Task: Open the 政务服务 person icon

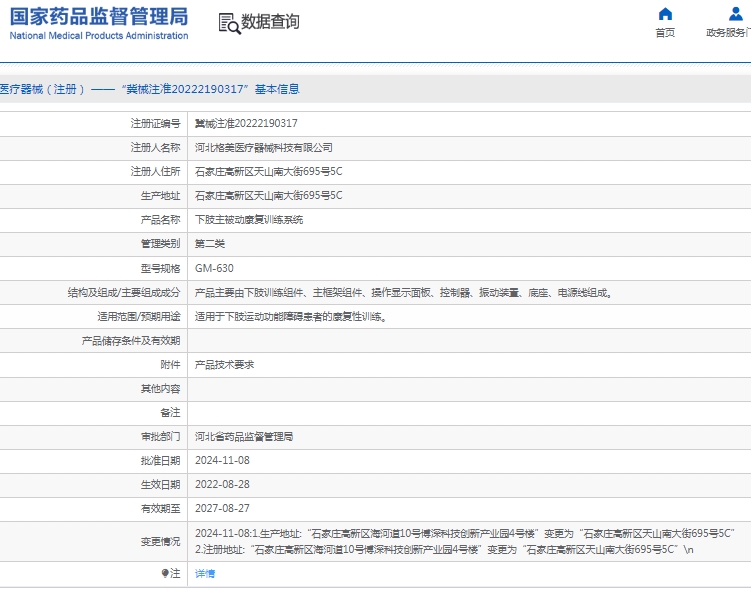Action: [x=736, y=14]
